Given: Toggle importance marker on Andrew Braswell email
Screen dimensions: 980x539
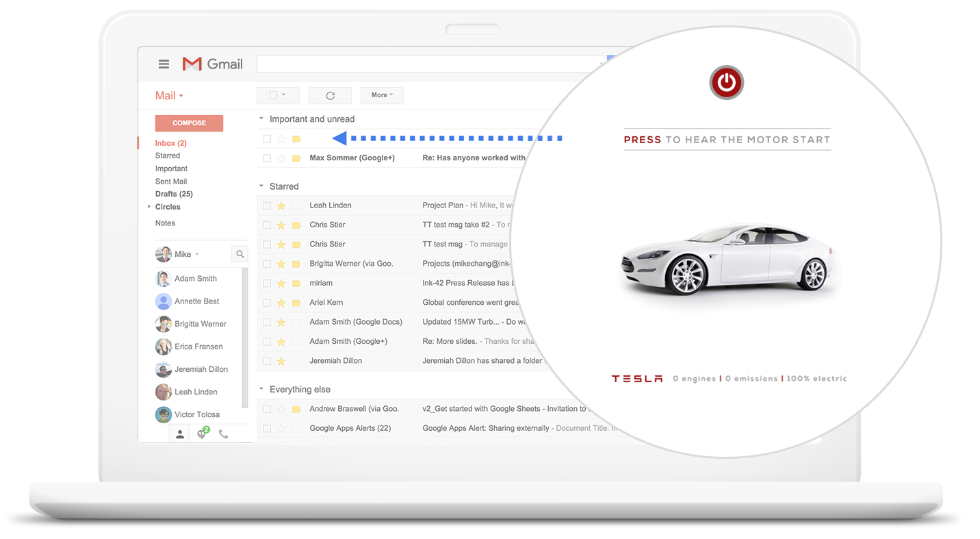Looking at the screenshot, I should (x=296, y=409).
